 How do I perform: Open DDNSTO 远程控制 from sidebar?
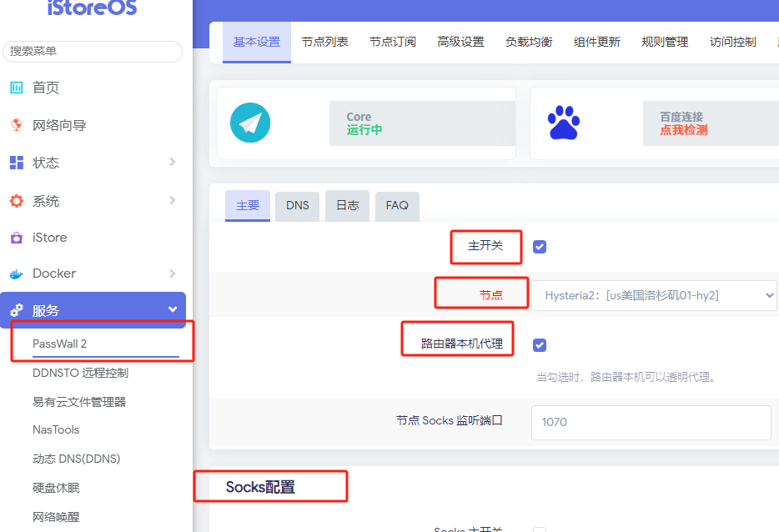pyautogui.click(x=80, y=373)
